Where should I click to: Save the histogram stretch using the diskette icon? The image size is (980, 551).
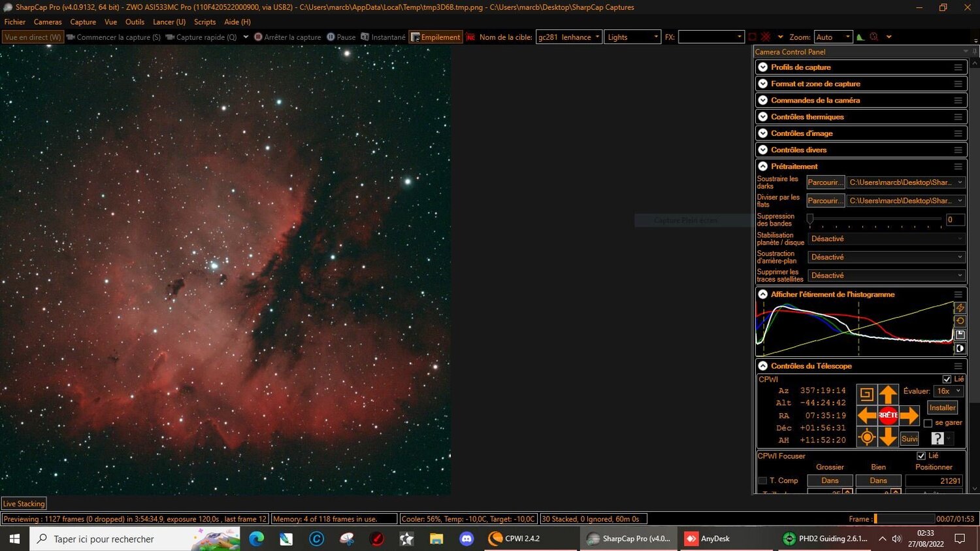(x=960, y=335)
